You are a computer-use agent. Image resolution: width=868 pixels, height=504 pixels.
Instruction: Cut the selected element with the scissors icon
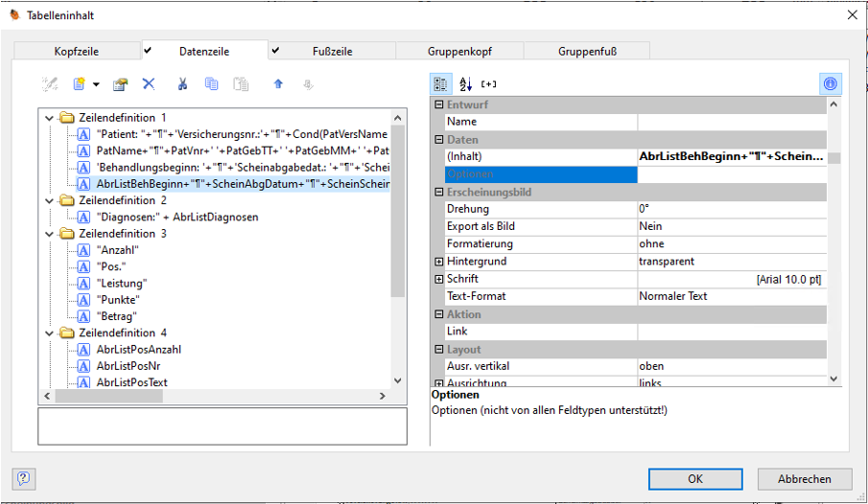pos(182,84)
